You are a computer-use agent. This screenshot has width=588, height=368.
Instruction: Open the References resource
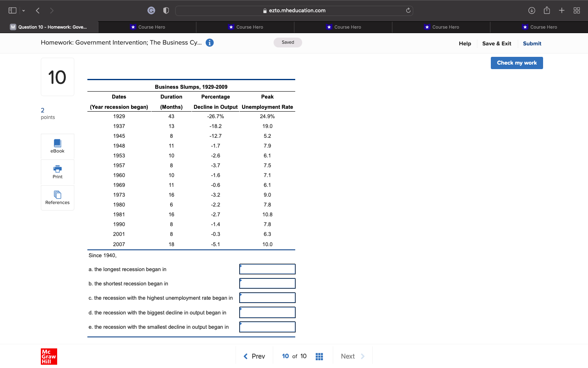[57, 197]
